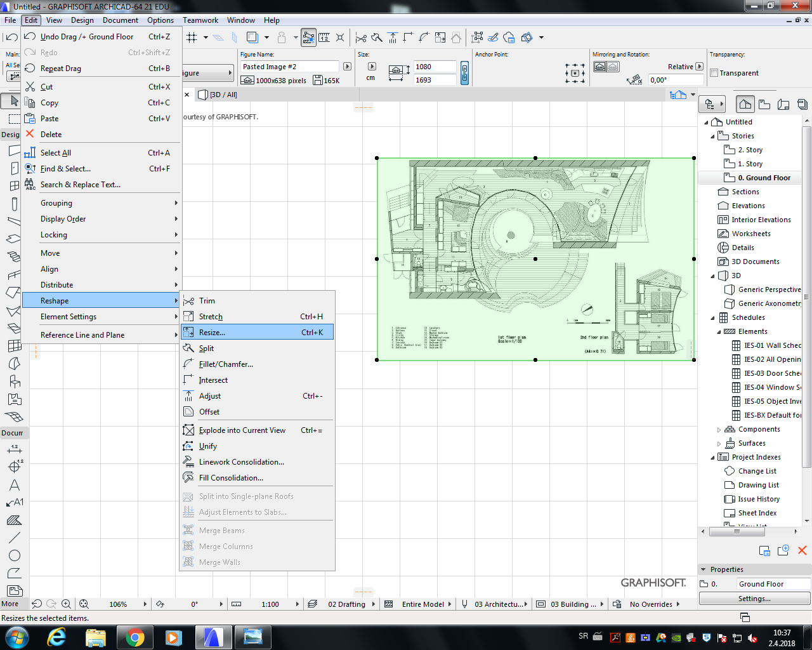Select the Line tool in the toolbox
This screenshot has height=650, width=812.
[x=14, y=537]
